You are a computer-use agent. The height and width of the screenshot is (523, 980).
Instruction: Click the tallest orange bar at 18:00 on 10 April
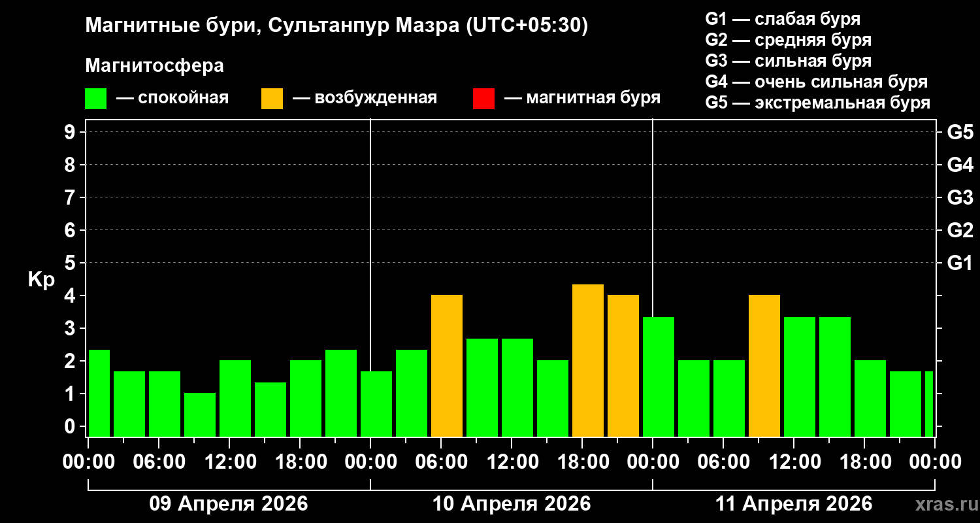click(x=588, y=360)
